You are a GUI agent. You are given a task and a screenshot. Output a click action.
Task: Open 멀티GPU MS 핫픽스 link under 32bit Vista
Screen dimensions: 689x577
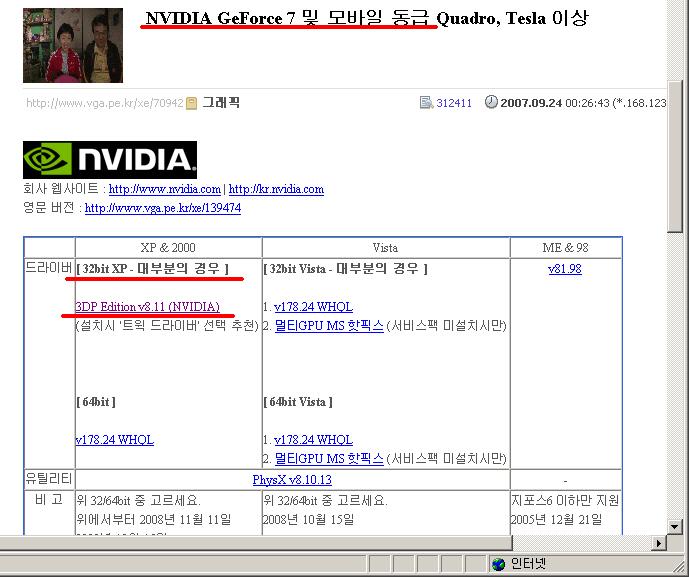(329, 326)
